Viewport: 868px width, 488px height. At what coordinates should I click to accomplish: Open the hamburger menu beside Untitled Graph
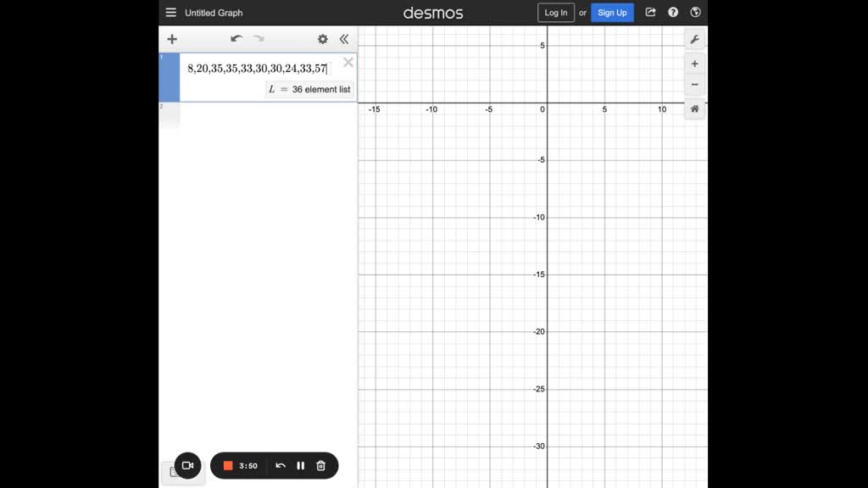coord(171,12)
